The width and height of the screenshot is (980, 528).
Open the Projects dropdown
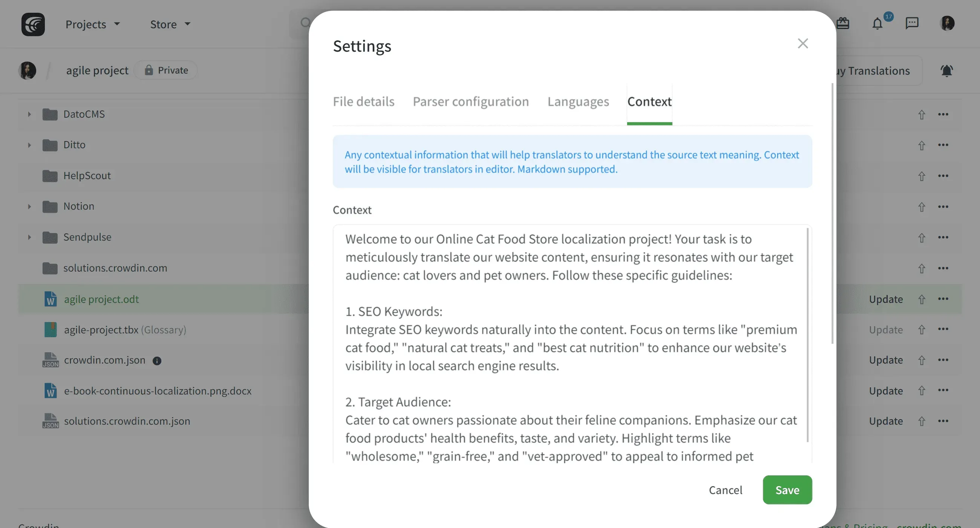(x=92, y=24)
